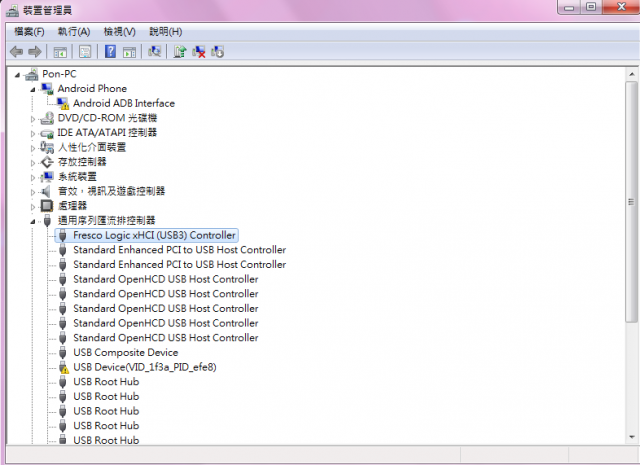Toggle the show/hide action pane icon
Image resolution: width=640 pixels, height=465 pixels.
coord(129,52)
